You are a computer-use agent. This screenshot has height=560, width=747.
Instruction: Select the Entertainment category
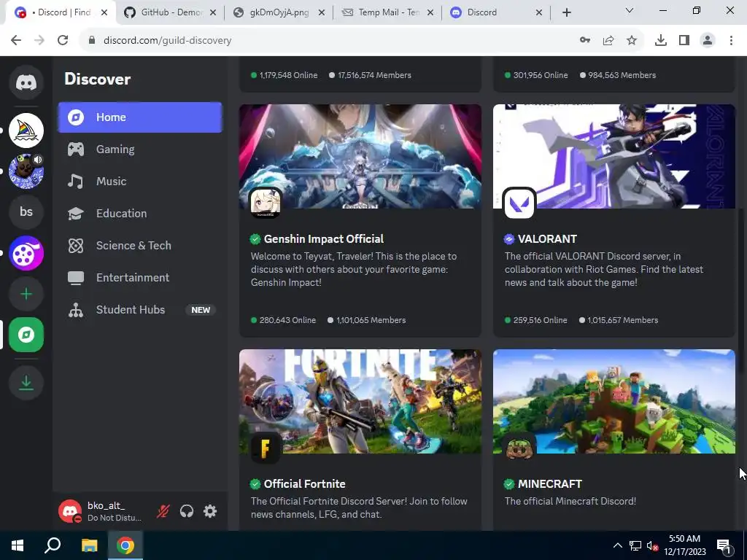(x=140, y=277)
